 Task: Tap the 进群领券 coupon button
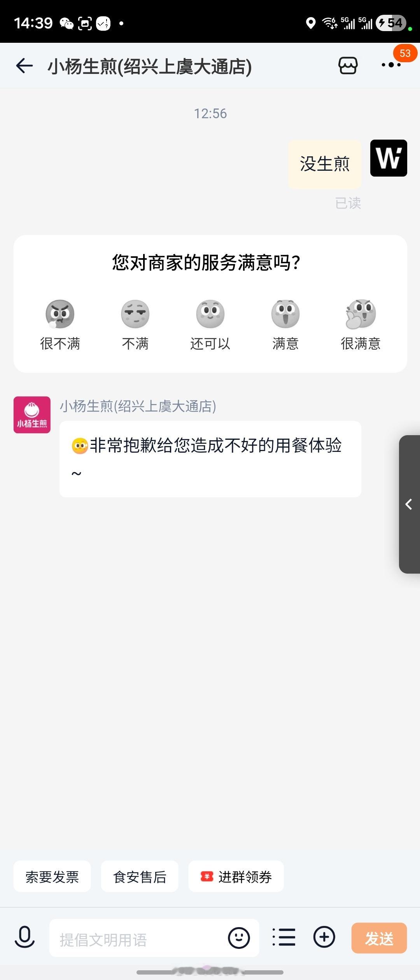pos(236,877)
